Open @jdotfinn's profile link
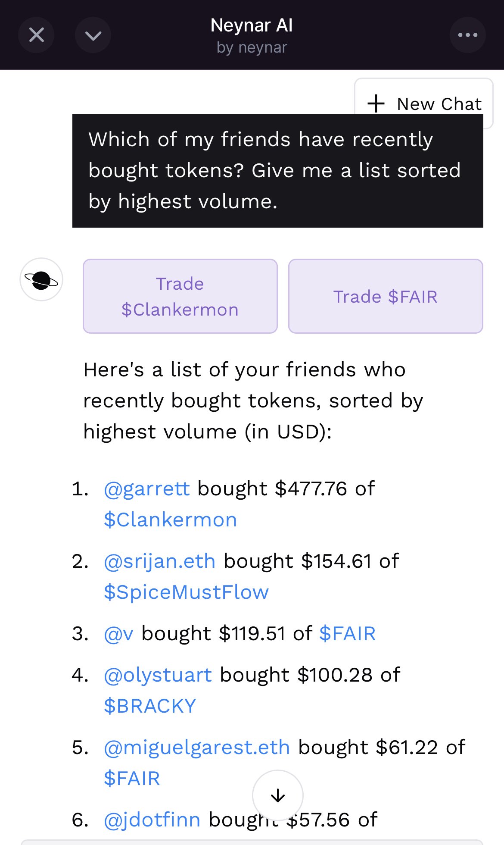The width and height of the screenshot is (504, 845). pos(152,820)
